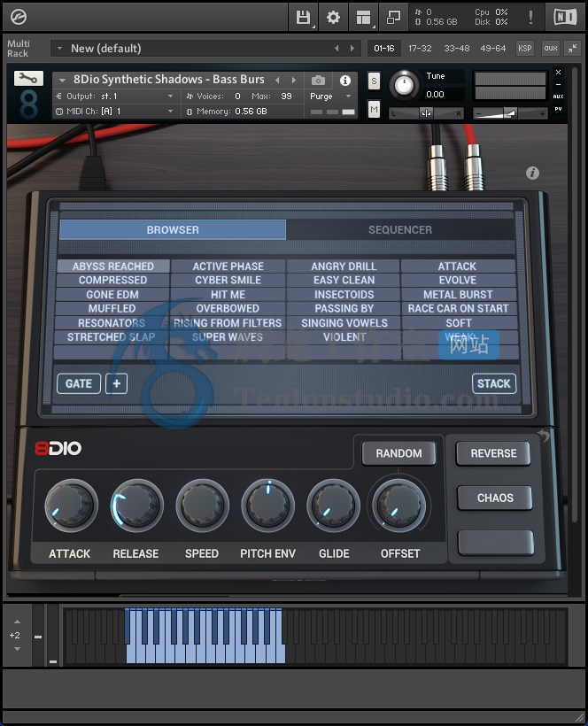Image resolution: width=588 pixels, height=726 pixels.
Task: Toggle the AUX sends button on the instrument
Action: pos(559,97)
